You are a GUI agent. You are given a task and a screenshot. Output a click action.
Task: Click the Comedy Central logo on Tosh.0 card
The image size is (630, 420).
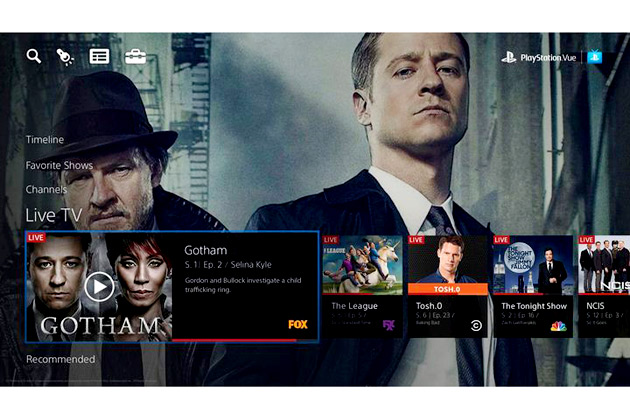click(476, 325)
